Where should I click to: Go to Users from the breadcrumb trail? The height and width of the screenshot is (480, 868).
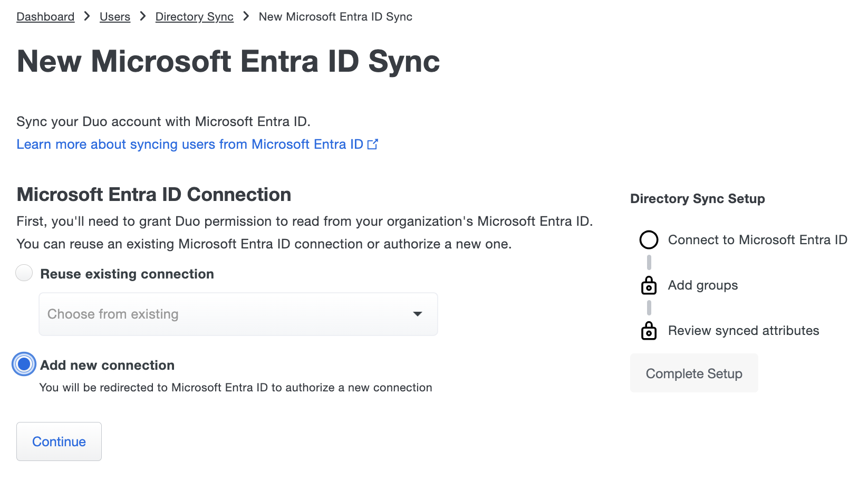click(x=114, y=16)
